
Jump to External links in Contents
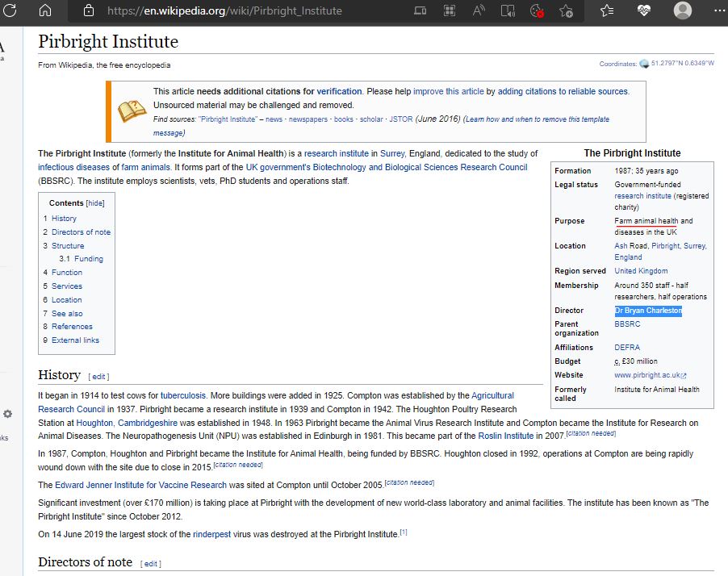point(75,340)
